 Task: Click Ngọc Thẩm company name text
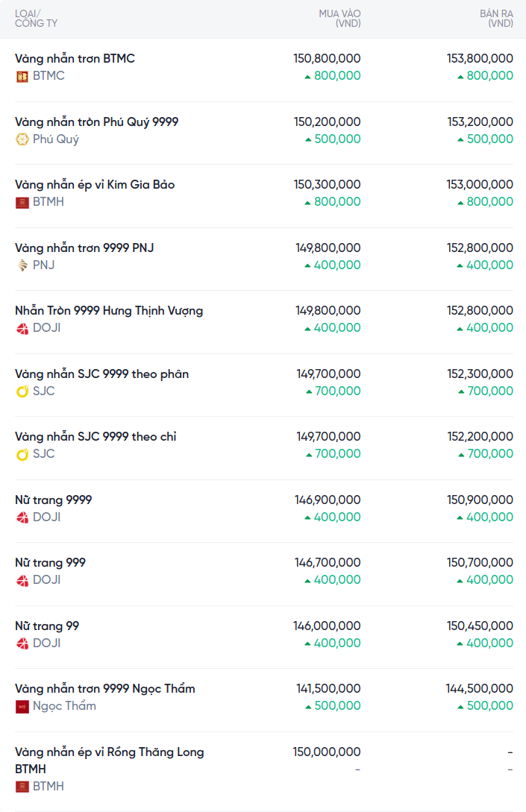coord(64,706)
